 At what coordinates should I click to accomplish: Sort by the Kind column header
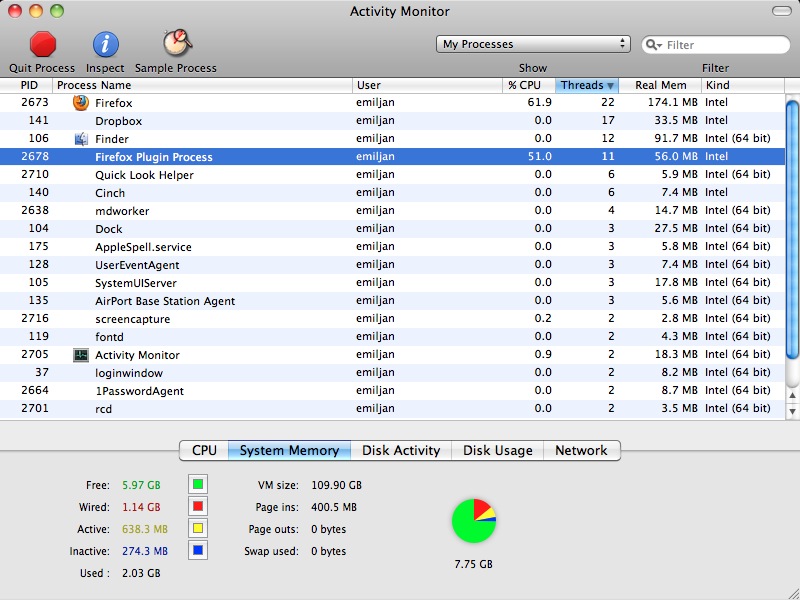click(x=743, y=85)
